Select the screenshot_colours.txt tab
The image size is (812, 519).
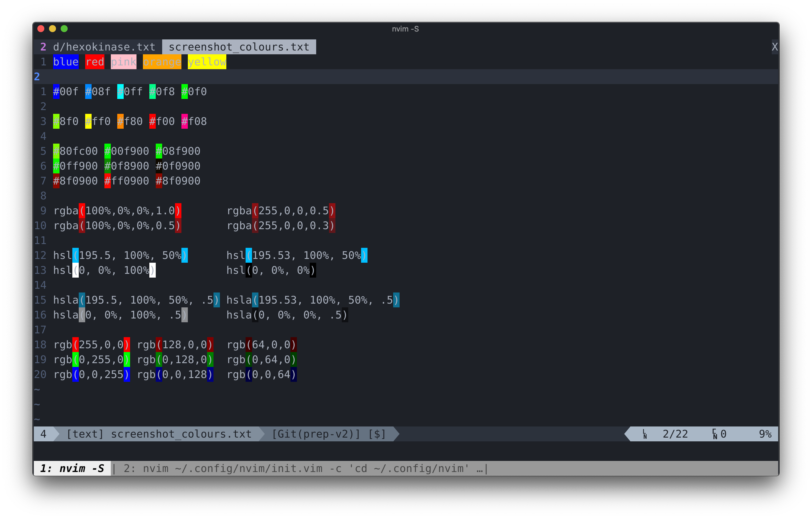pos(239,47)
